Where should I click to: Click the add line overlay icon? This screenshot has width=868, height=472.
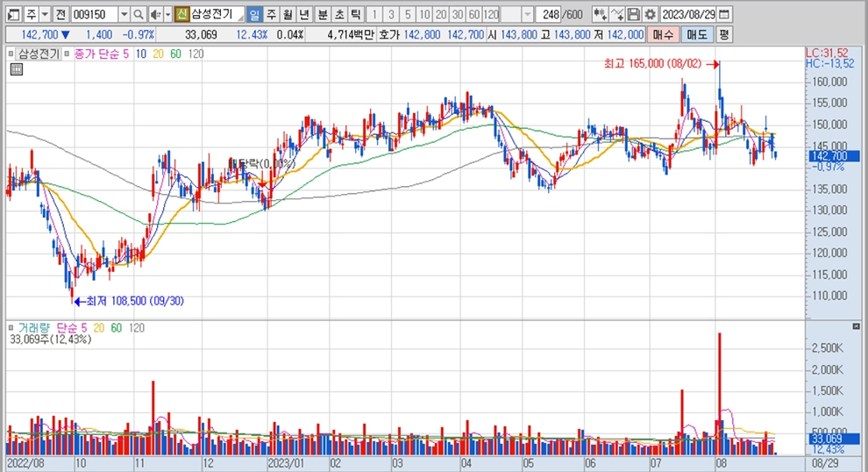[616, 15]
